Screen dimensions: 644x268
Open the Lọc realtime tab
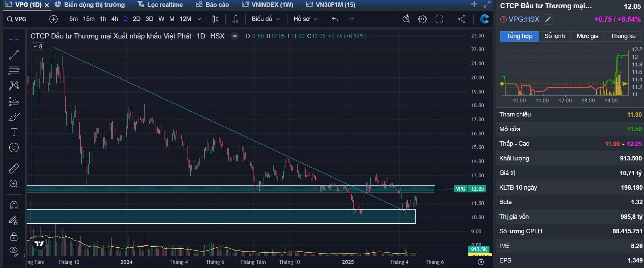point(160,5)
